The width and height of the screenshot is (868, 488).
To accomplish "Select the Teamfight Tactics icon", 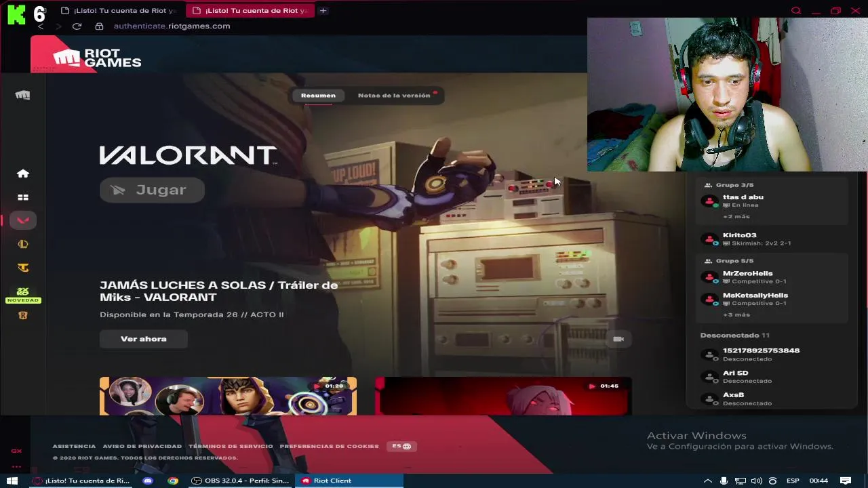I will click(23, 268).
